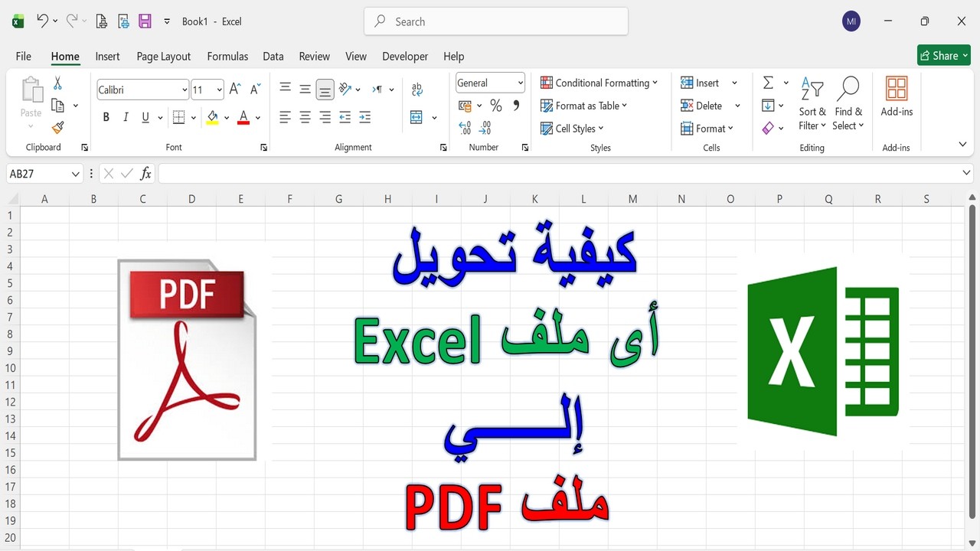Screen dimensions: 980x551
Task: Apply percent style format
Action: 496,106
